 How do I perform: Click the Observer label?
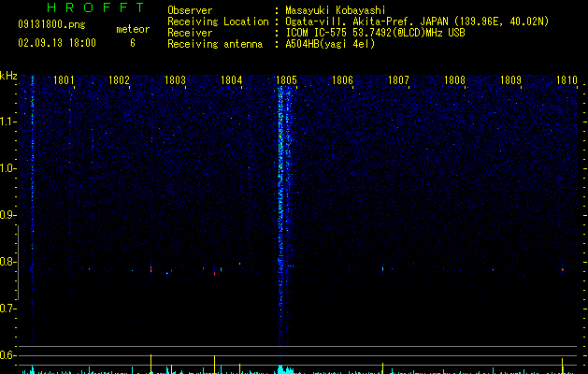[x=190, y=10]
